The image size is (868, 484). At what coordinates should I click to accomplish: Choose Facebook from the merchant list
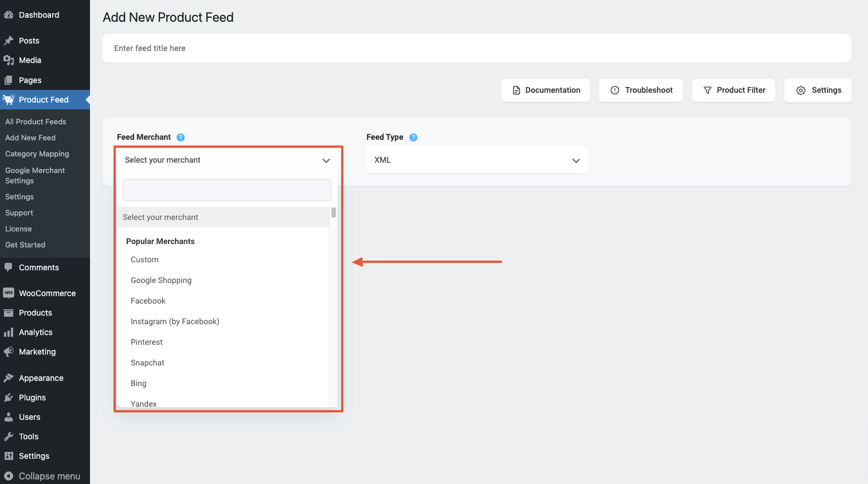148,301
